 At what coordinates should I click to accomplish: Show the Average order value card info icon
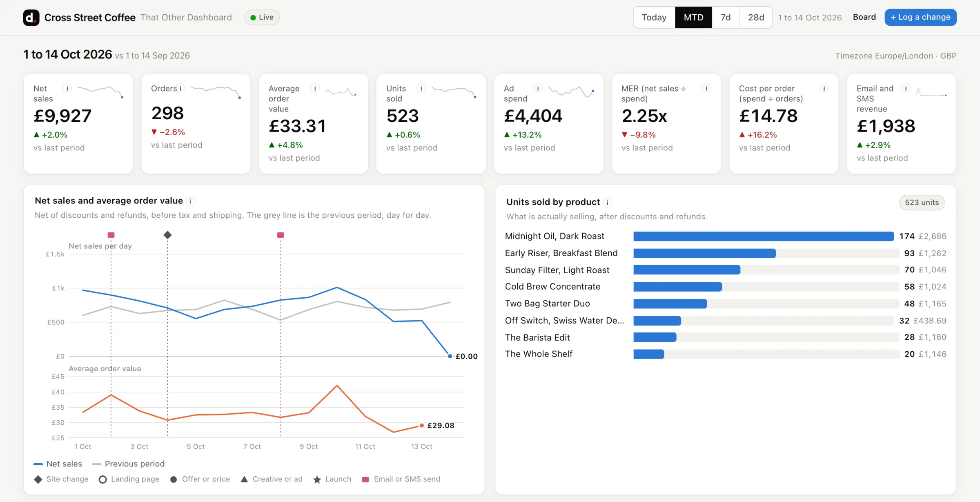click(315, 88)
